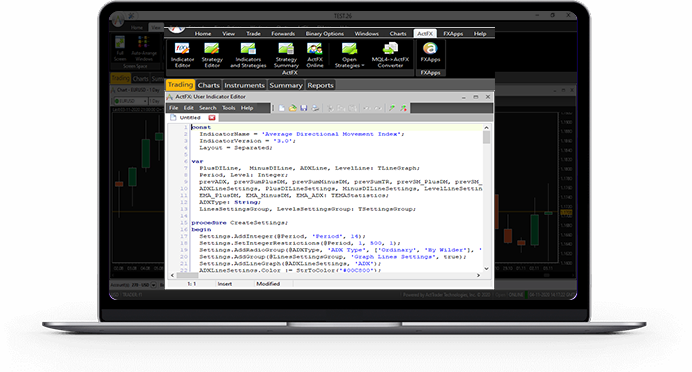Open ActFX Online

coord(315,55)
